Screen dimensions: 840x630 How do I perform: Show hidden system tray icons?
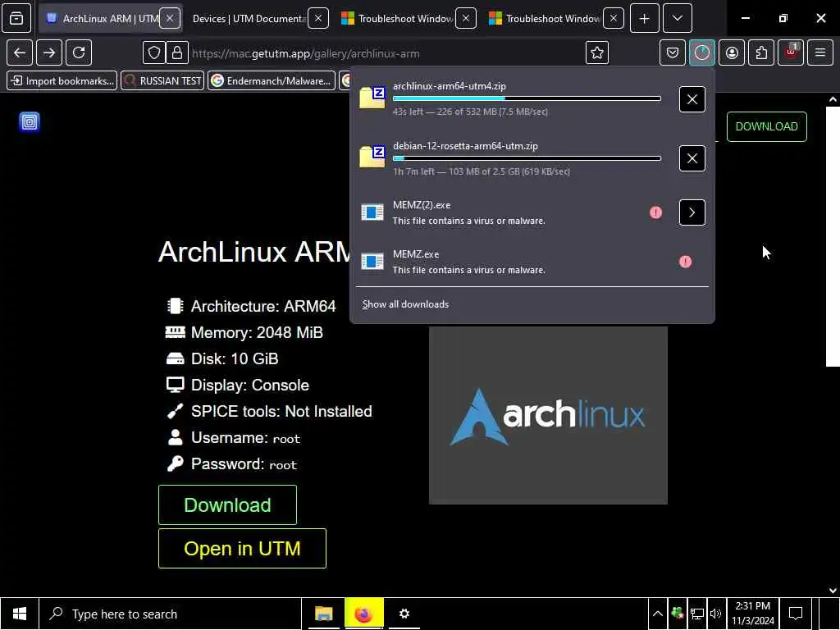click(x=657, y=614)
